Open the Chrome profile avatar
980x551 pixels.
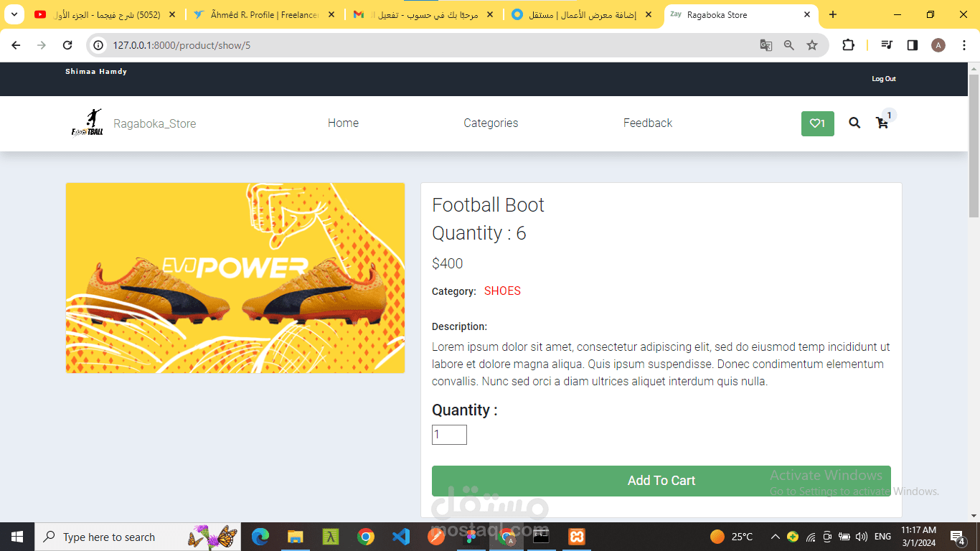(x=938, y=45)
